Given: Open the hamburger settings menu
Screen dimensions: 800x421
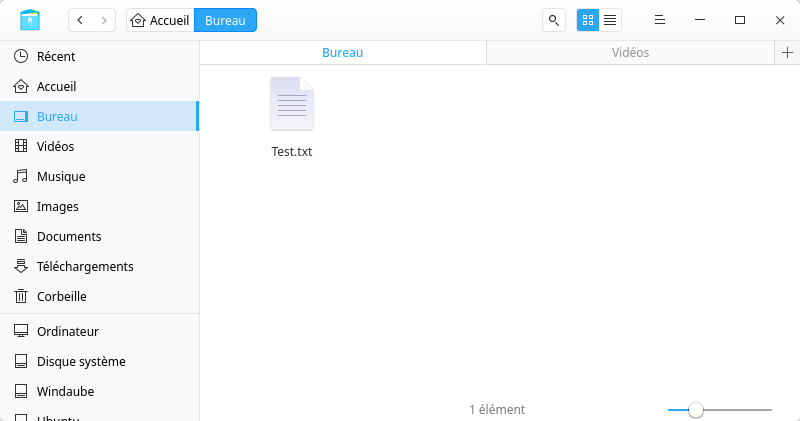Looking at the screenshot, I should [x=660, y=20].
